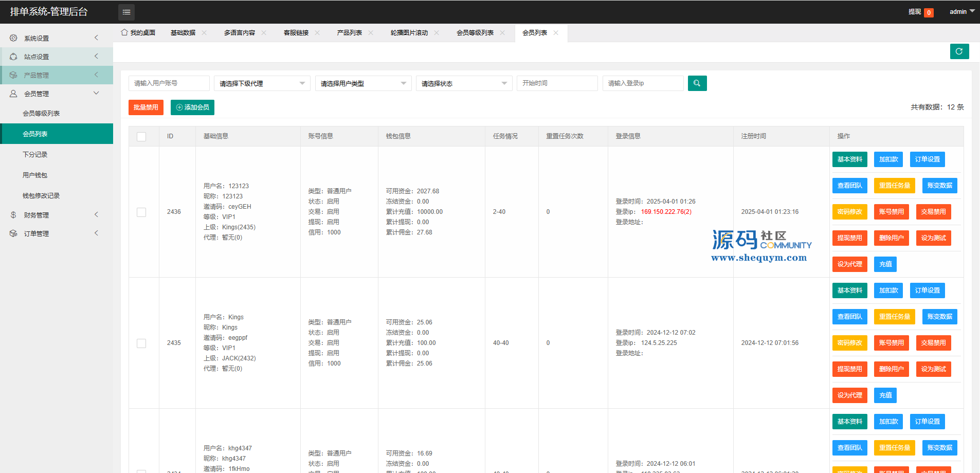This screenshot has height=473, width=980.
Task: Open the 我的桌面 home tab
Action: pos(138,33)
